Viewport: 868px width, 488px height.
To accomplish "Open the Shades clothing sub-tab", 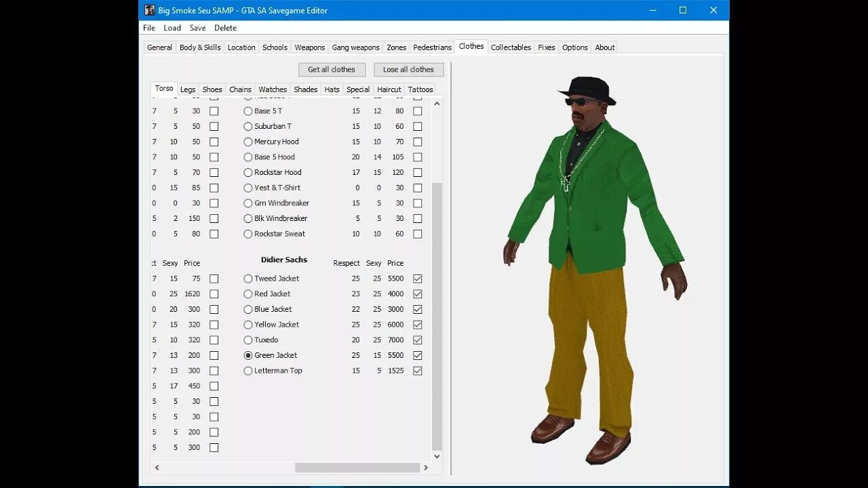I will [x=306, y=89].
